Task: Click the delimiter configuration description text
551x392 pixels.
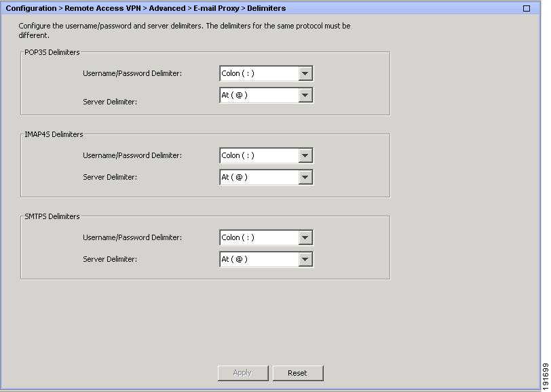Action: [185, 31]
